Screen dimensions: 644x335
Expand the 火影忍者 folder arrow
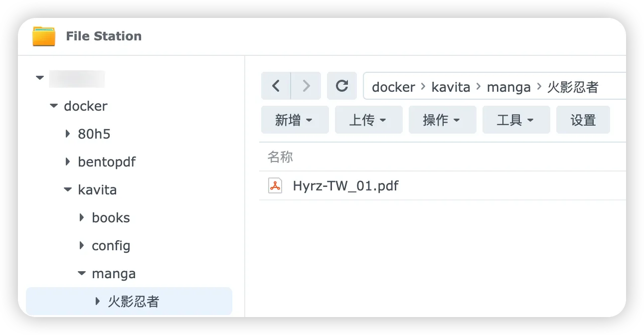(x=98, y=302)
